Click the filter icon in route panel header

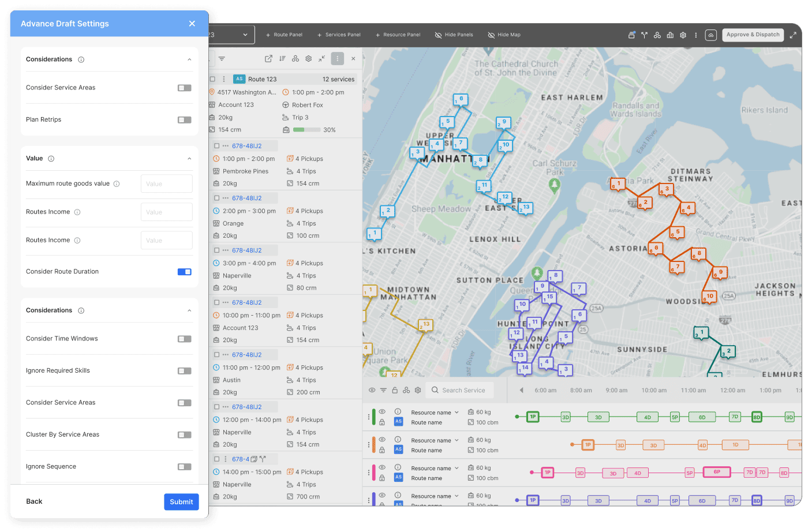222,59
